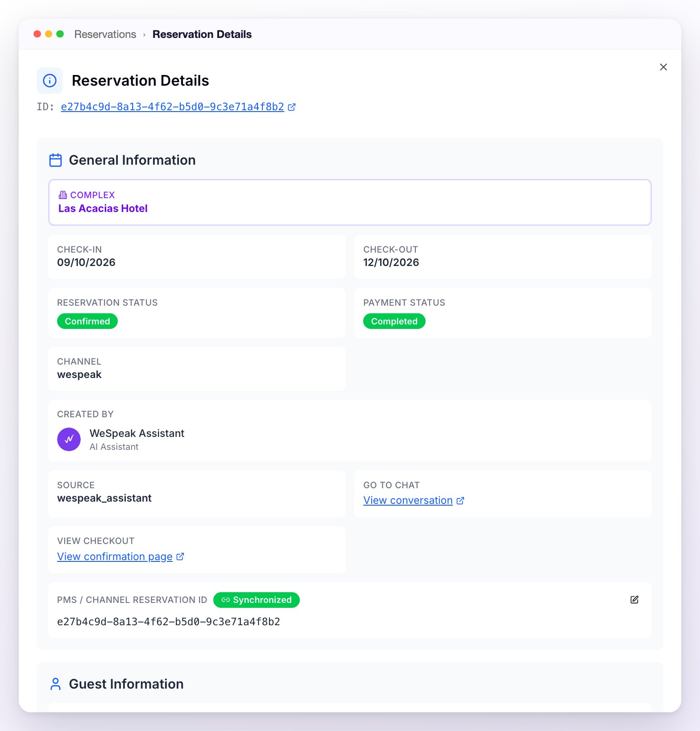Image resolution: width=700 pixels, height=731 pixels.
Task: Open the View confirmation page link
Action: 115,557
